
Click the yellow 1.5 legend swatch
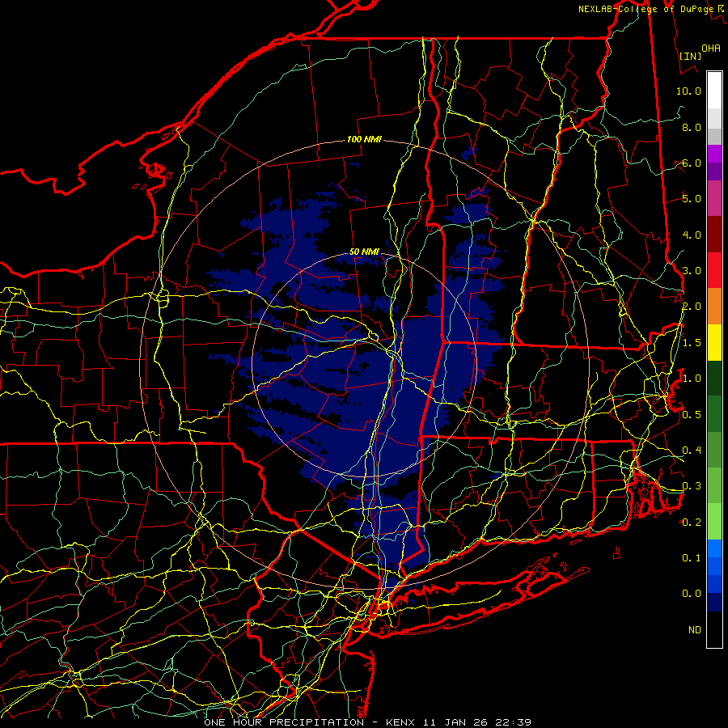coord(714,343)
